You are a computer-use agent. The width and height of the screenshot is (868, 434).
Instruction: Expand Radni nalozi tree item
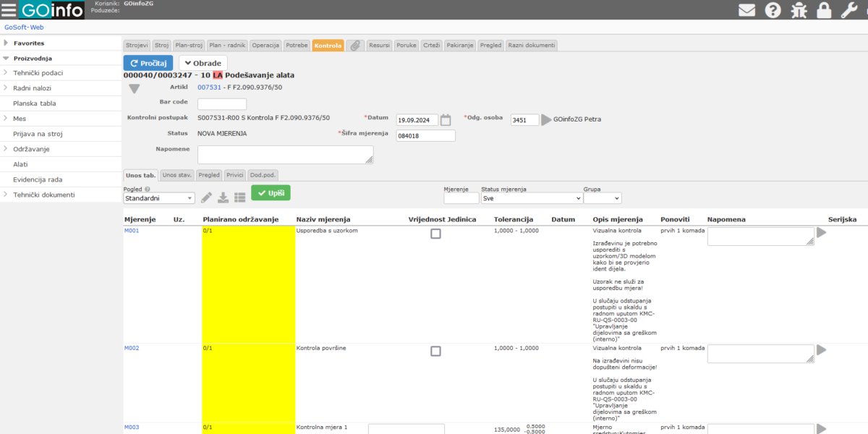pyautogui.click(x=5, y=88)
